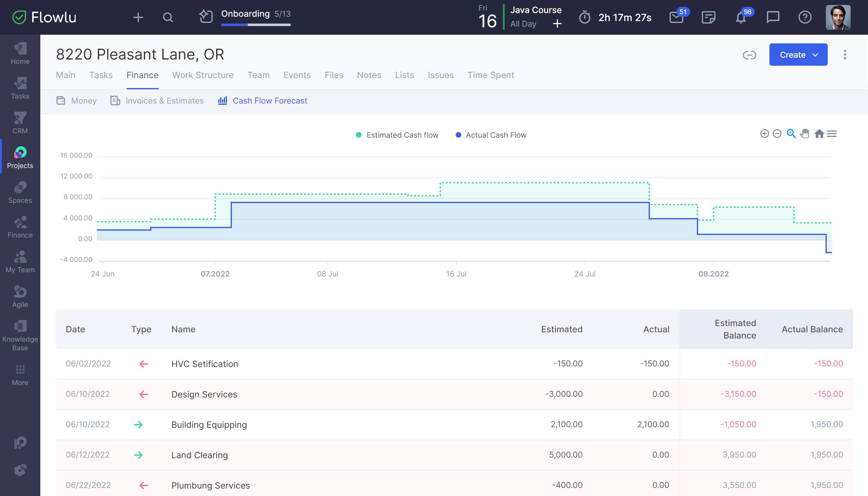Enable chart panning with the hand icon
Viewport: 868px width, 496px height.
pyautogui.click(x=805, y=134)
